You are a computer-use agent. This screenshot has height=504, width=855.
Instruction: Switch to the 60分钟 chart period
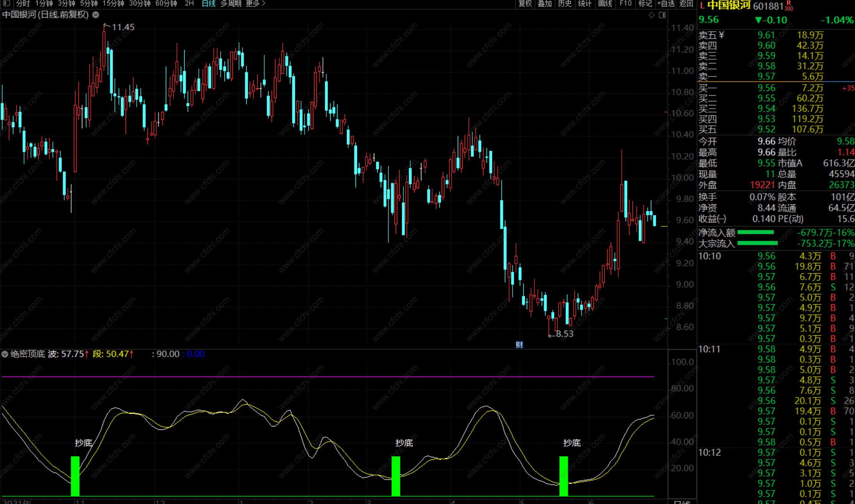[x=166, y=3]
